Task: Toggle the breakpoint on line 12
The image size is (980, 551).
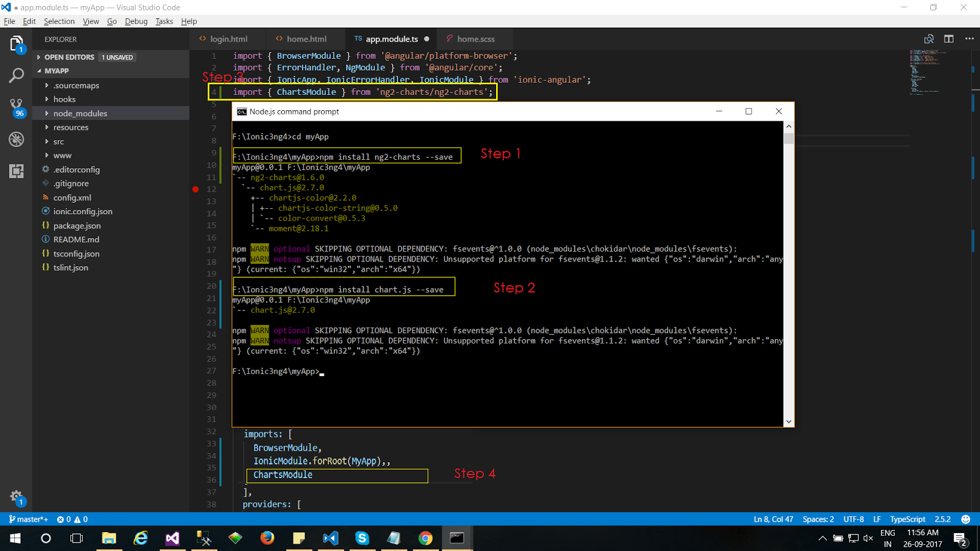Action: point(195,189)
